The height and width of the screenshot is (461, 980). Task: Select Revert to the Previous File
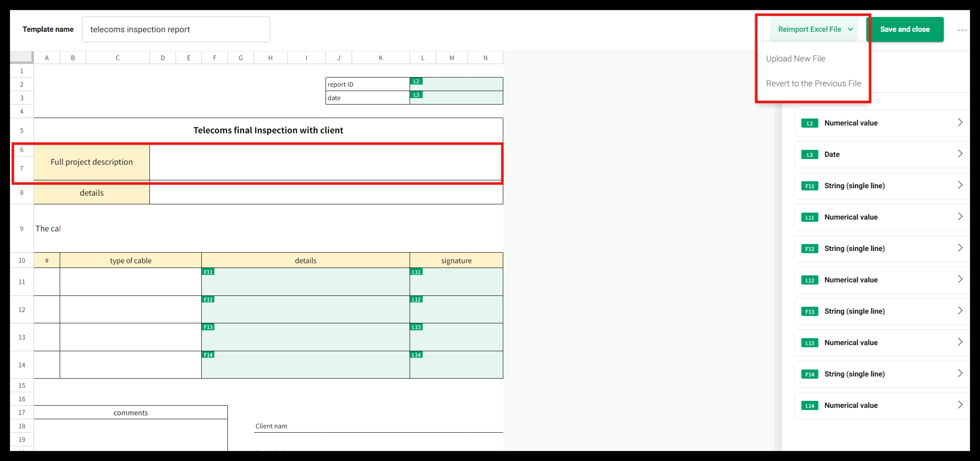(x=813, y=83)
